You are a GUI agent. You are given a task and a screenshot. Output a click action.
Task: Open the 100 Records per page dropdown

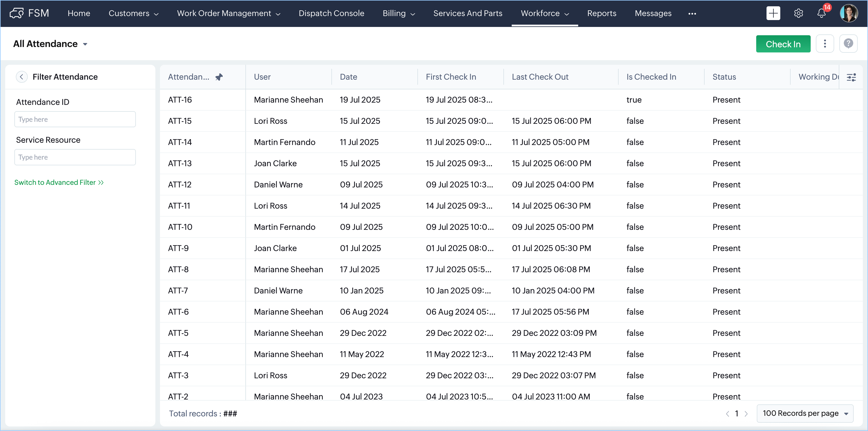(805, 413)
